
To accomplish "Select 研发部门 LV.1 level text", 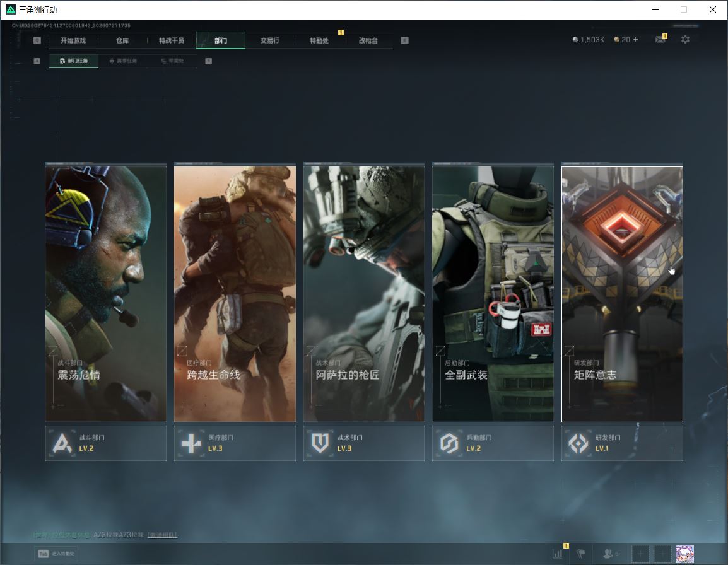I will (602, 448).
